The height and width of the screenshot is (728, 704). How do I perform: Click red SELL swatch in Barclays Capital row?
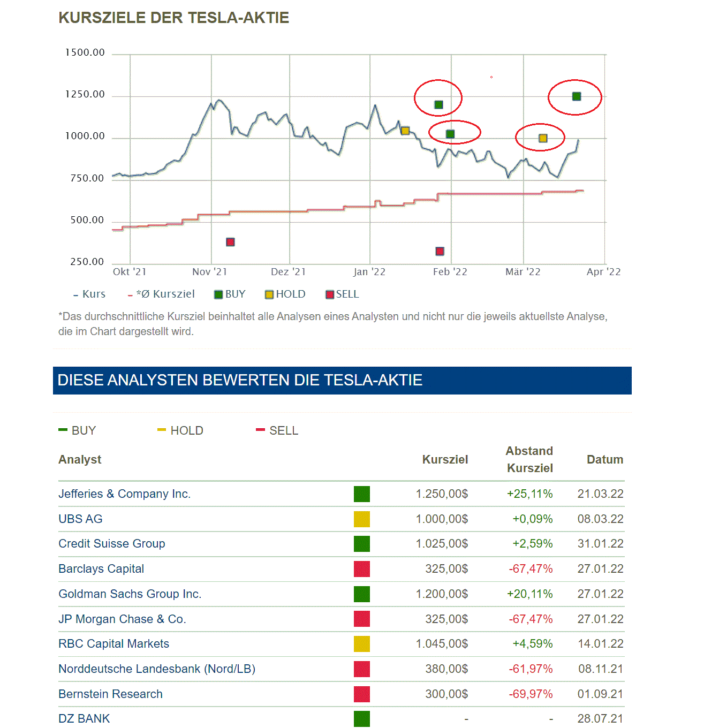tap(362, 568)
